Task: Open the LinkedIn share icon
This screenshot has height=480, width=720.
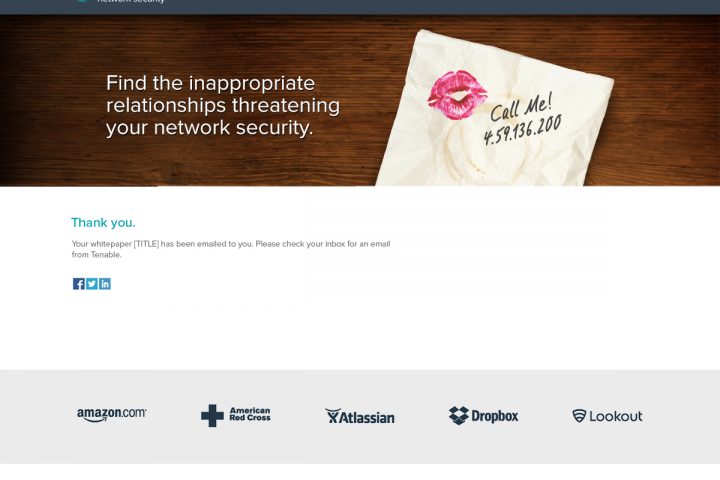Action: (x=105, y=284)
